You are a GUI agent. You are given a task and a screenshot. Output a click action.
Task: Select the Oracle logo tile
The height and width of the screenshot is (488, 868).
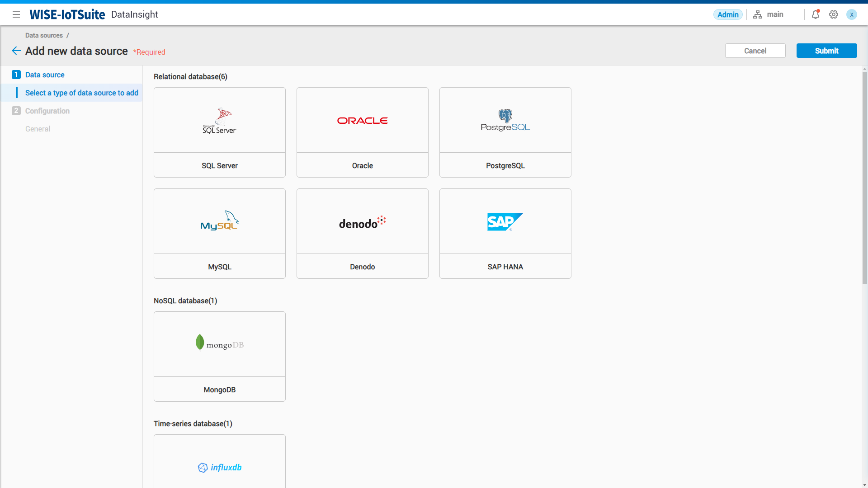[363, 120]
